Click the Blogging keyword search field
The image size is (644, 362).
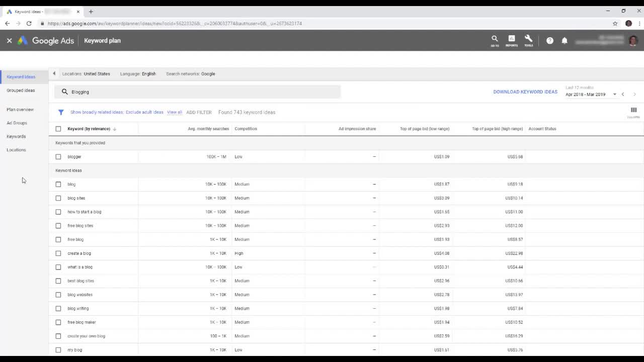(197, 92)
